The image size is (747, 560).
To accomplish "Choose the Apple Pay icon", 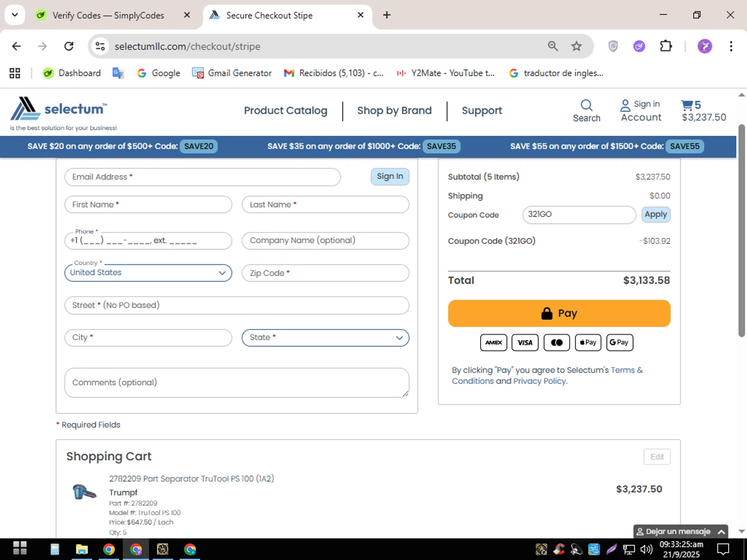I will point(588,342).
